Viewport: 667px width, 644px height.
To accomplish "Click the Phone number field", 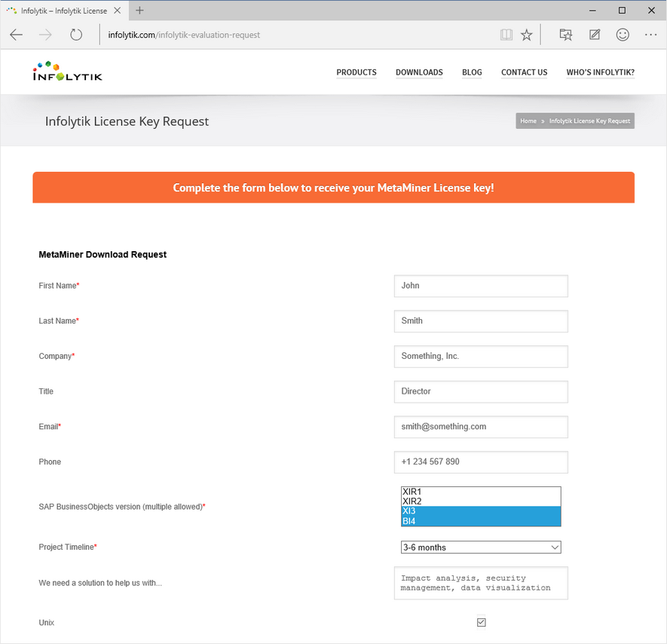I will pyautogui.click(x=481, y=462).
